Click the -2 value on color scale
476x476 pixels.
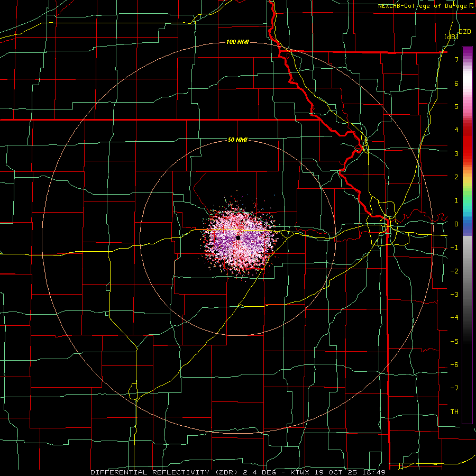tap(454, 271)
